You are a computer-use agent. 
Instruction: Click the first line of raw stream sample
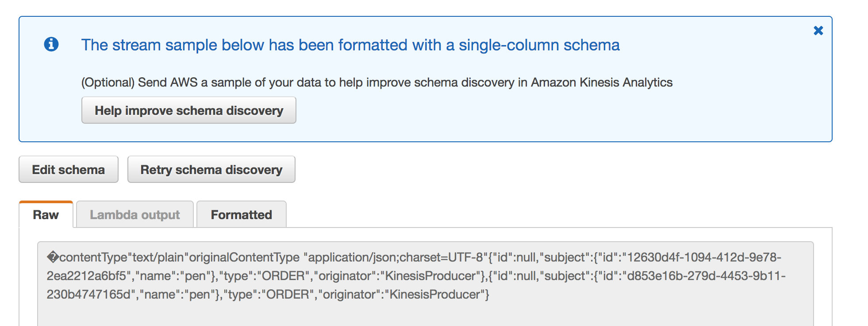coord(414,257)
